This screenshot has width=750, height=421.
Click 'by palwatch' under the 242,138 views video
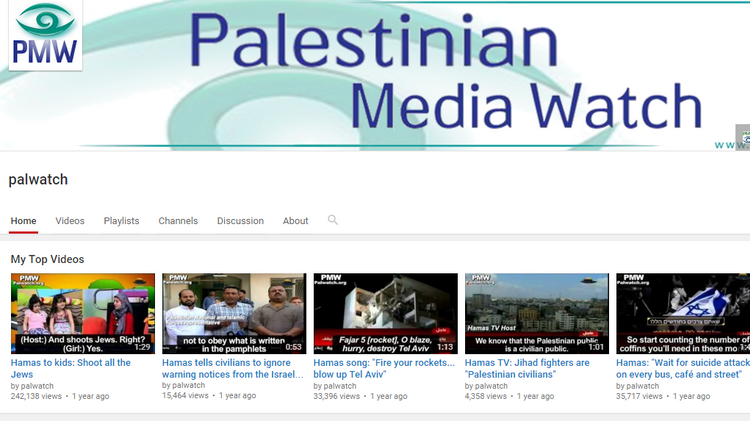point(32,386)
